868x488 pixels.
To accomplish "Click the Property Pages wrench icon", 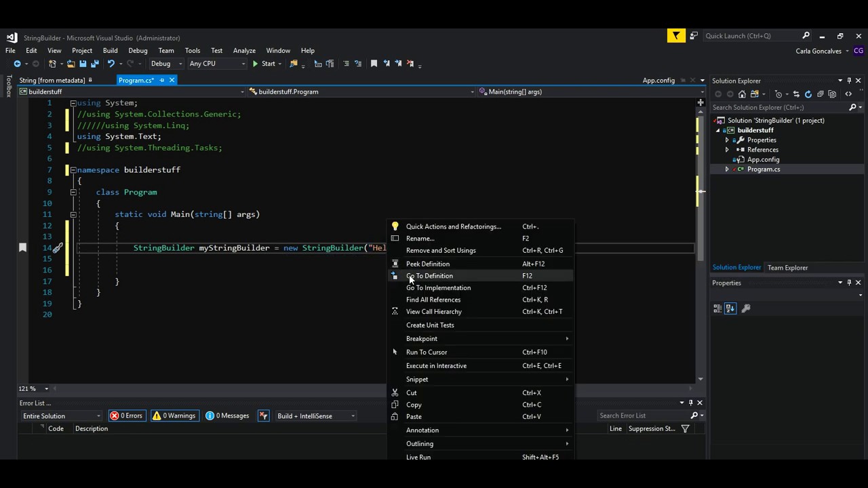I will coord(746,308).
